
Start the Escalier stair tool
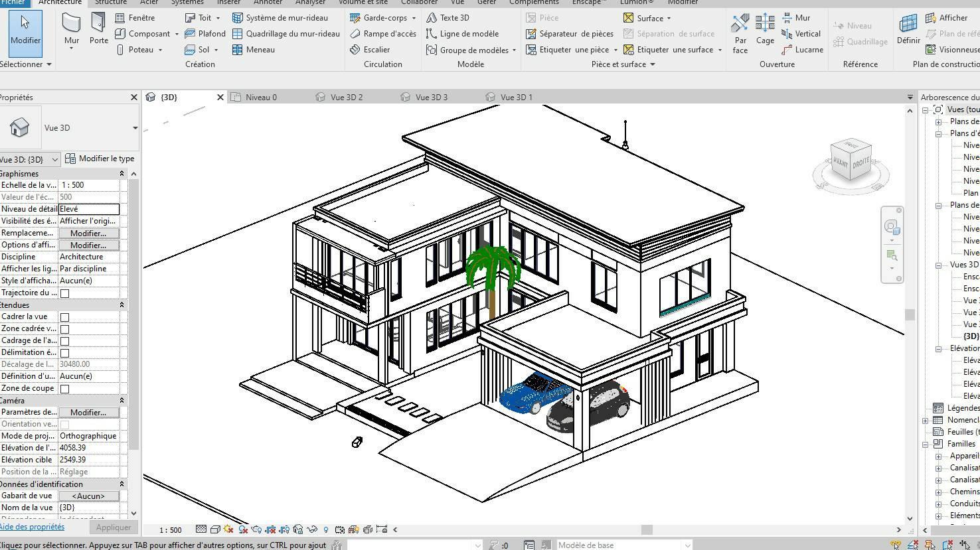[370, 50]
